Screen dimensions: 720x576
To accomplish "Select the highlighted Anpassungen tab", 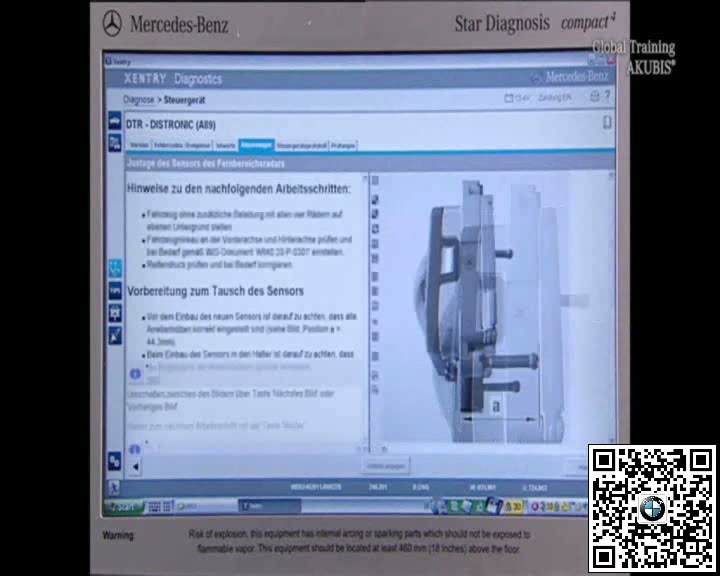I will (x=256, y=145).
